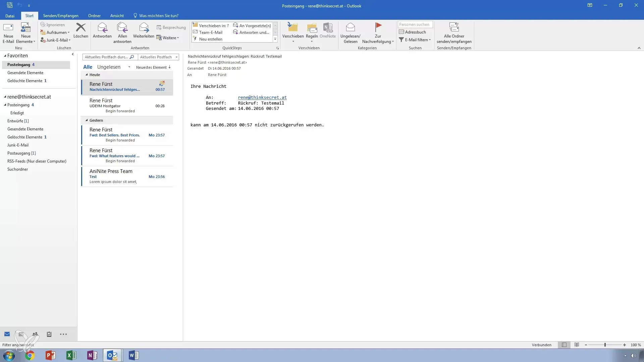
Task: Open the Zur Nachverfolgung flag menu
Action: coord(378,33)
